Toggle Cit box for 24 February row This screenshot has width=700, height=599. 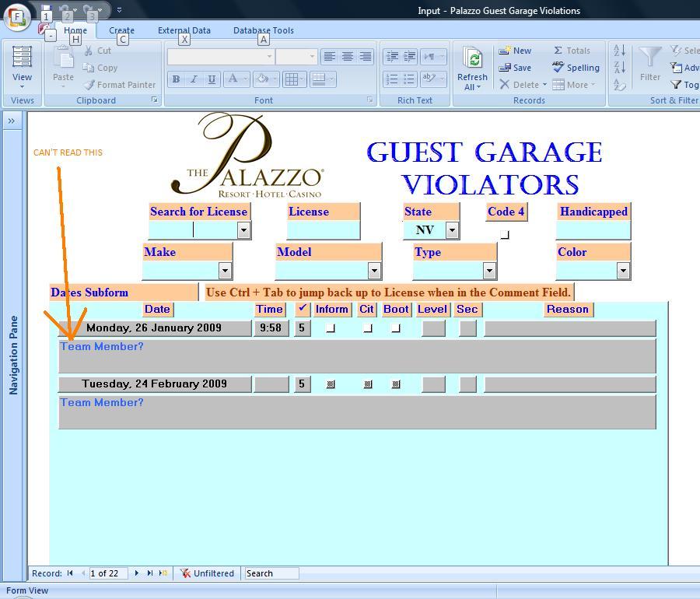368,384
